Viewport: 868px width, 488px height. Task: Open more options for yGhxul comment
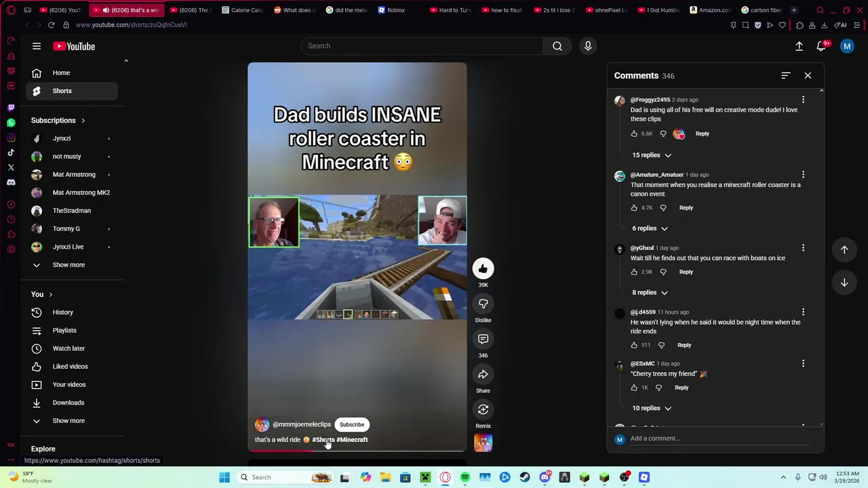[803, 248]
